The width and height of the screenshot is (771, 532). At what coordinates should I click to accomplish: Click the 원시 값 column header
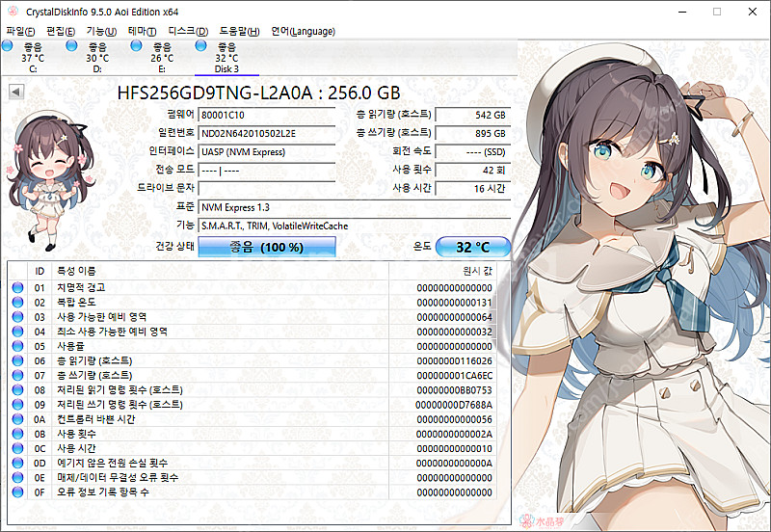point(442,271)
